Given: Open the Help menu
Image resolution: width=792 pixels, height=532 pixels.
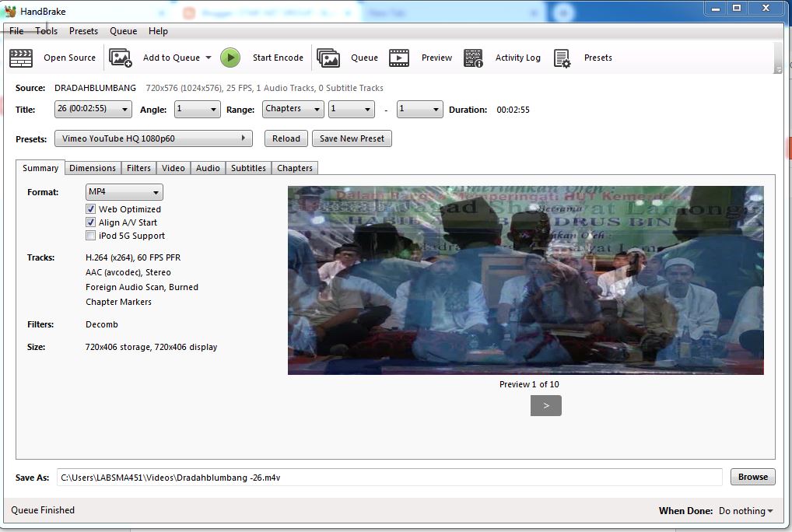Looking at the screenshot, I should point(158,31).
